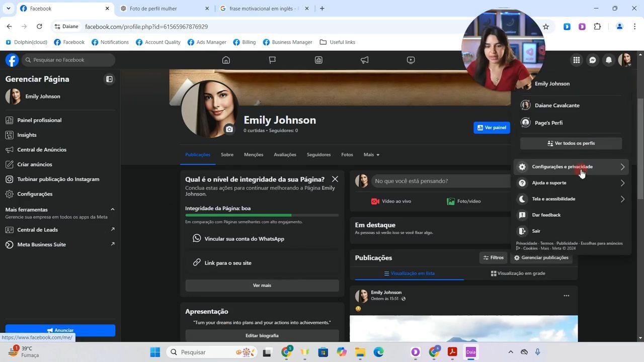This screenshot has width=644, height=362.
Task: Click Ver todos os perfis button
Action: point(571,143)
